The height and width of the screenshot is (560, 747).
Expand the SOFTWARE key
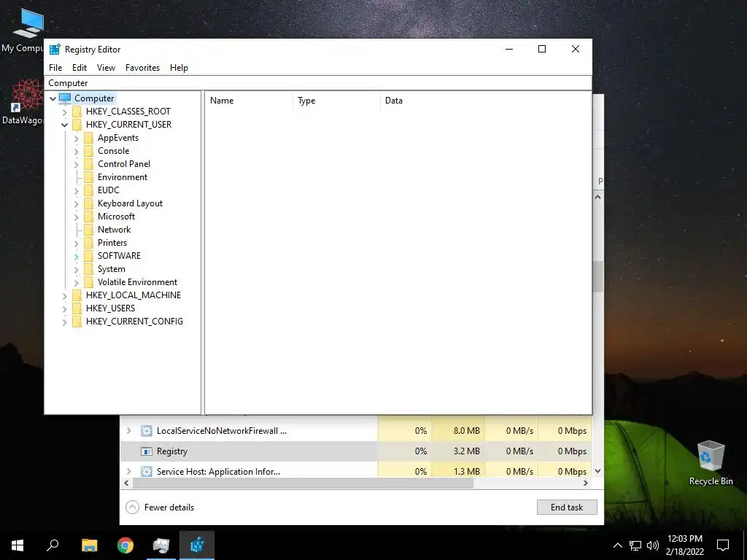pos(76,256)
